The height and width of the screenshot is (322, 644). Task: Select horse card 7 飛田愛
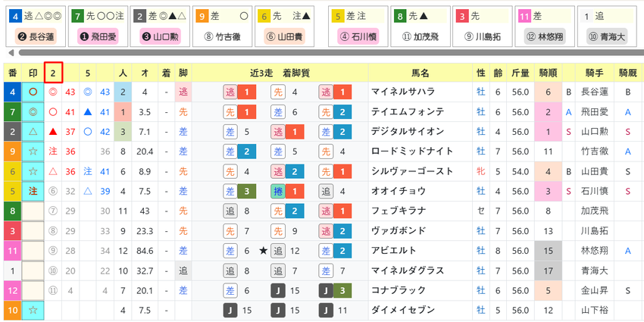click(98, 27)
